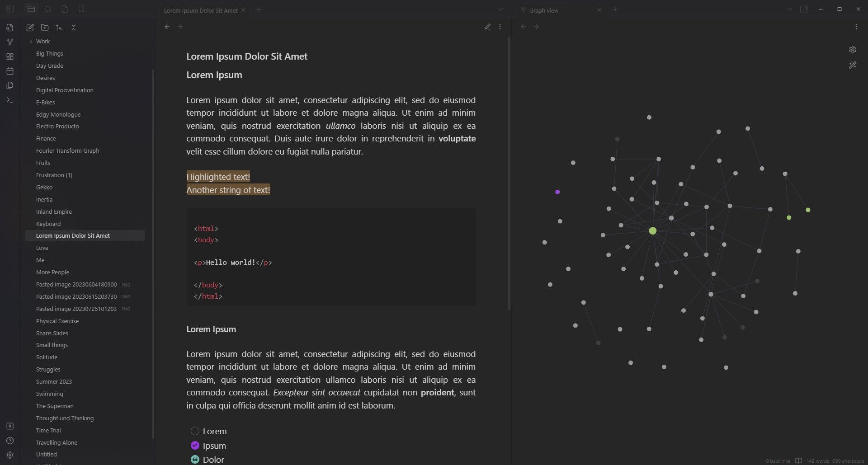Go back using the navigation arrow
Image resolution: width=868 pixels, height=465 pixels.
click(x=167, y=27)
